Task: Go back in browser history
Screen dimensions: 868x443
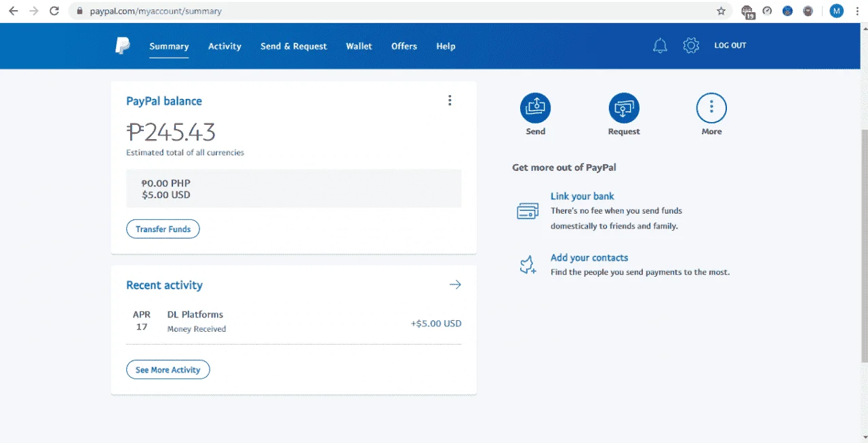Action: coord(14,11)
